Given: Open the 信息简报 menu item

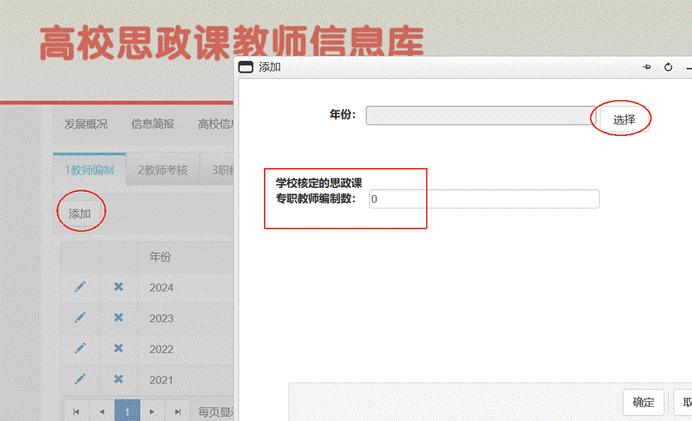Looking at the screenshot, I should 153,124.
